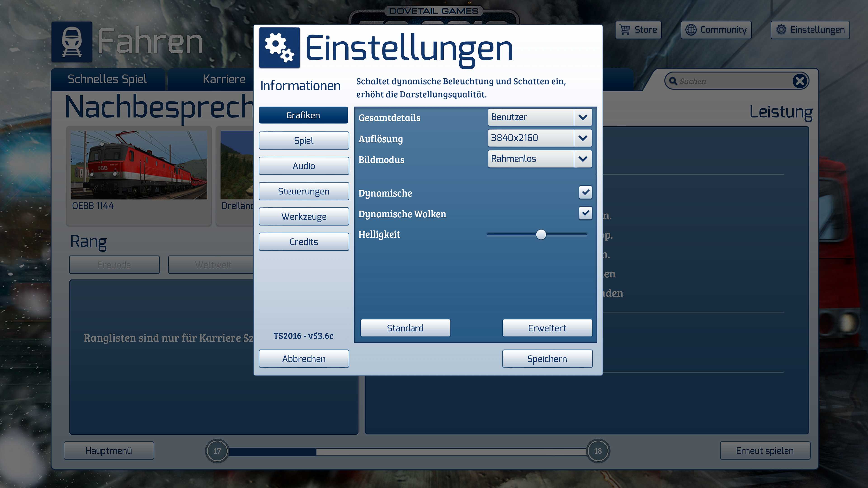Disable the Dynamische lighting checkbox
Image resolution: width=868 pixels, height=488 pixels.
pos(585,192)
